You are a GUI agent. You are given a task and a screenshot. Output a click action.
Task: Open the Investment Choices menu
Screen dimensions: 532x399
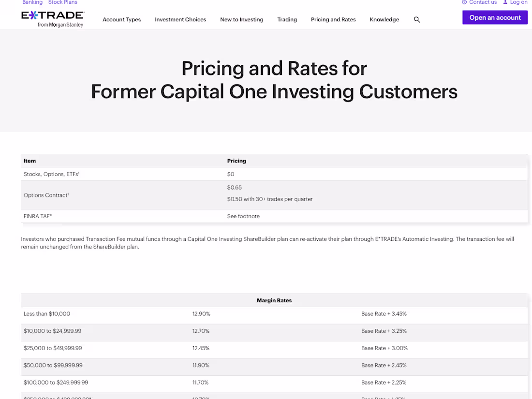[x=180, y=20]
